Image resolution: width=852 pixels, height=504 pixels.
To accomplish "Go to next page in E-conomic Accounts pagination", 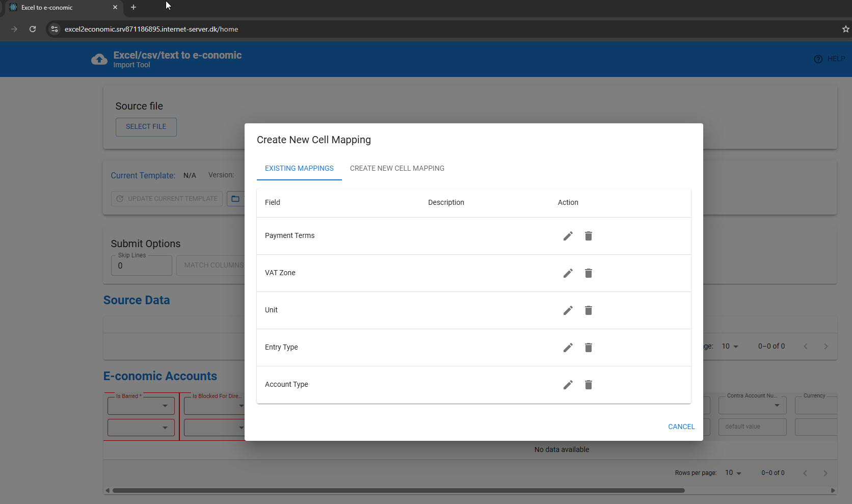I will point(826,473).
